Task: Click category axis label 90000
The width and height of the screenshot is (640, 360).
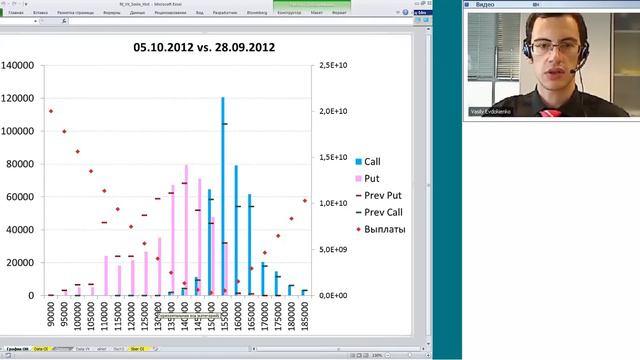Action: pyautogui.click(x=51, y=314)
